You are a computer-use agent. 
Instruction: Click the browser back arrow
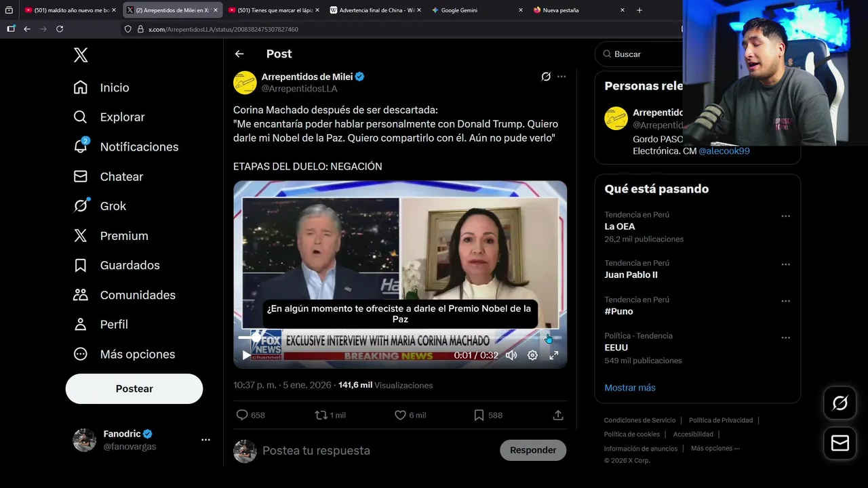click(27, 29)
